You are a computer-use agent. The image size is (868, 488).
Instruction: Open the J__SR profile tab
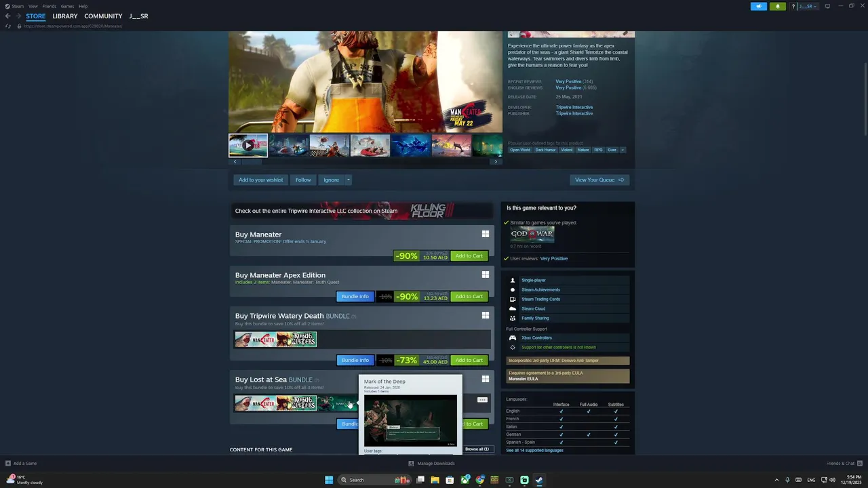pyautogui.click(x=138, y=16)
